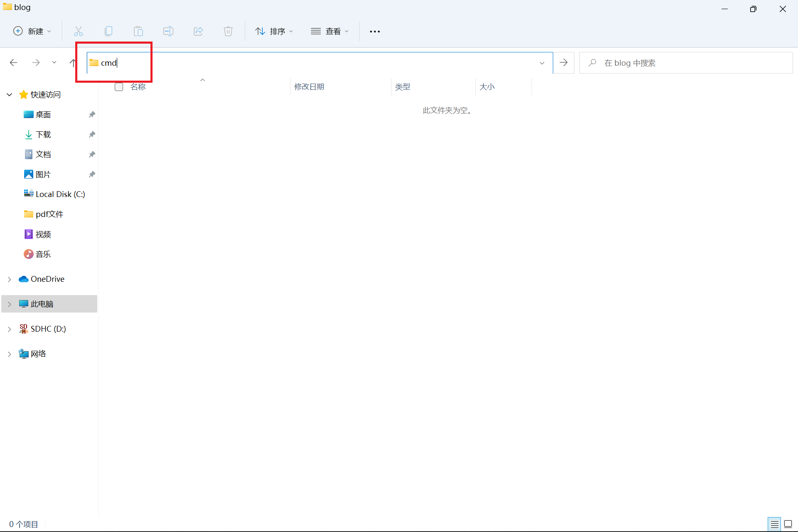Click the Copy icon in toolbar
Screen dimensions: 798x532
click(108, 31)
